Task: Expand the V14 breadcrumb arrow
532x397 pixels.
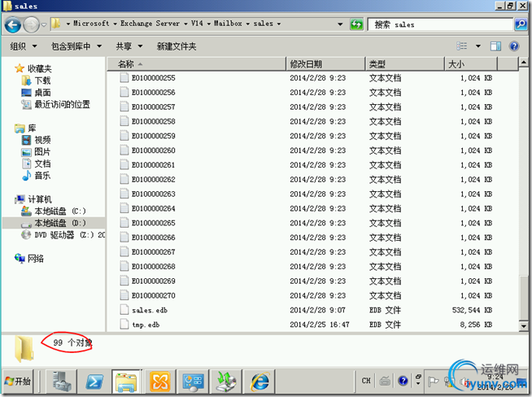Action: [208, 24]
